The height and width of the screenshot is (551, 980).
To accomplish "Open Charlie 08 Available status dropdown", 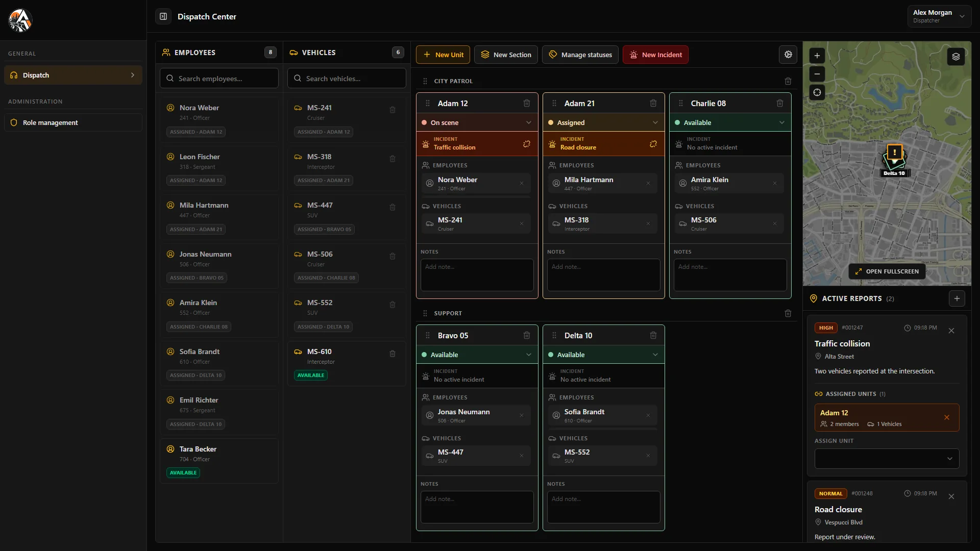I will pyautogui.click(x=730, y=122).
